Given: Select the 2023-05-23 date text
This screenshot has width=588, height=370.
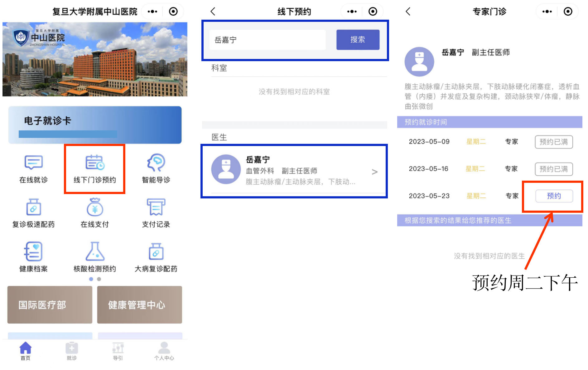Looking at the screenshot, I should tap(429, 196).
